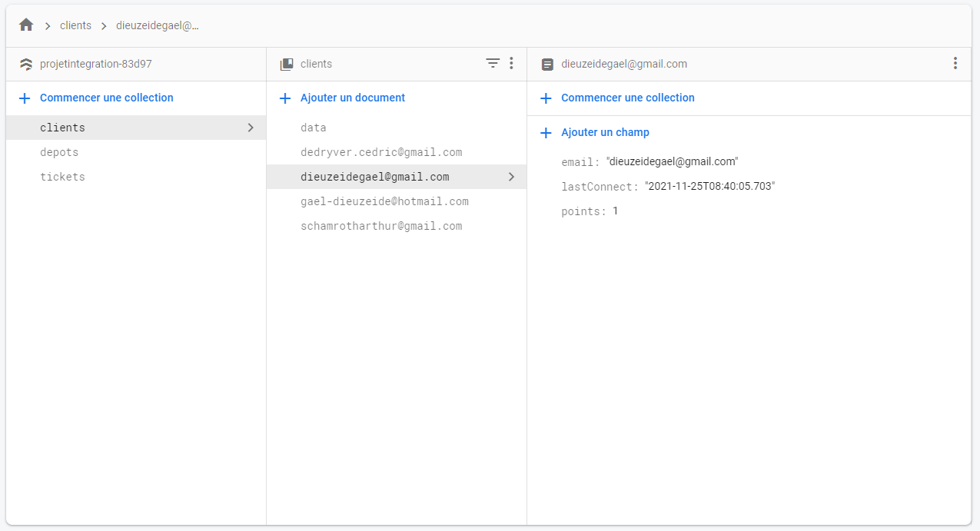
Task: Add a field with Ajouter un champ
Action: (x=605, y=132)
